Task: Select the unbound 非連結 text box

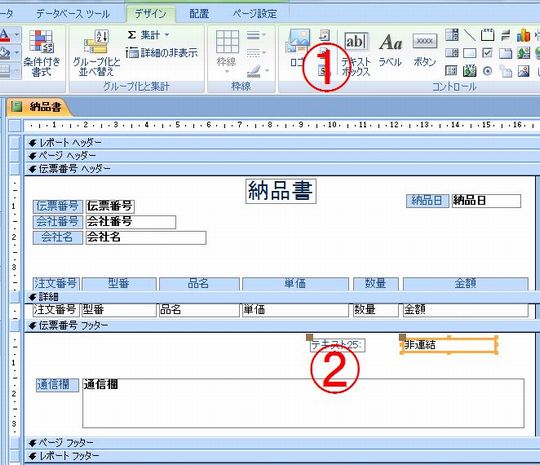Action: click(x=449, y=345)
